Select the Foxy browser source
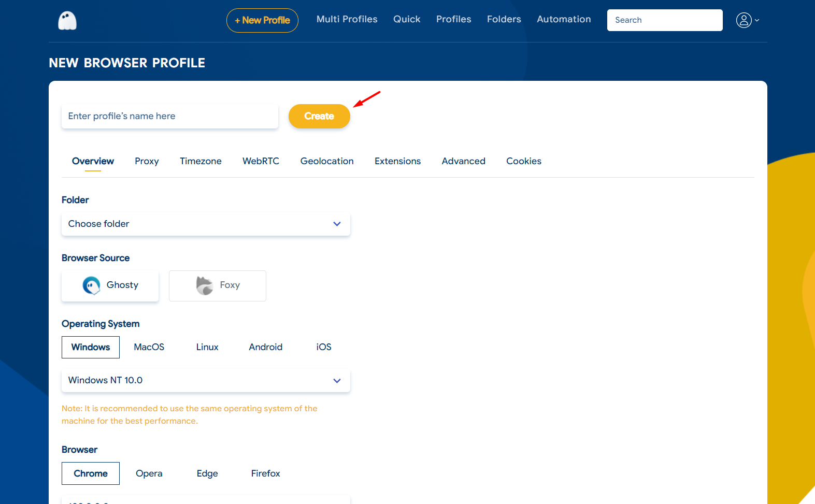815x504 pixels. tap(218, 285)
